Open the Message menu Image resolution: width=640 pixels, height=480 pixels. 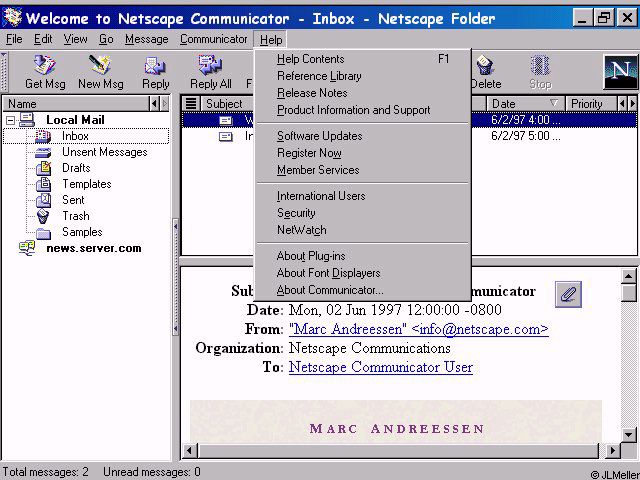(x=147, y=39)
